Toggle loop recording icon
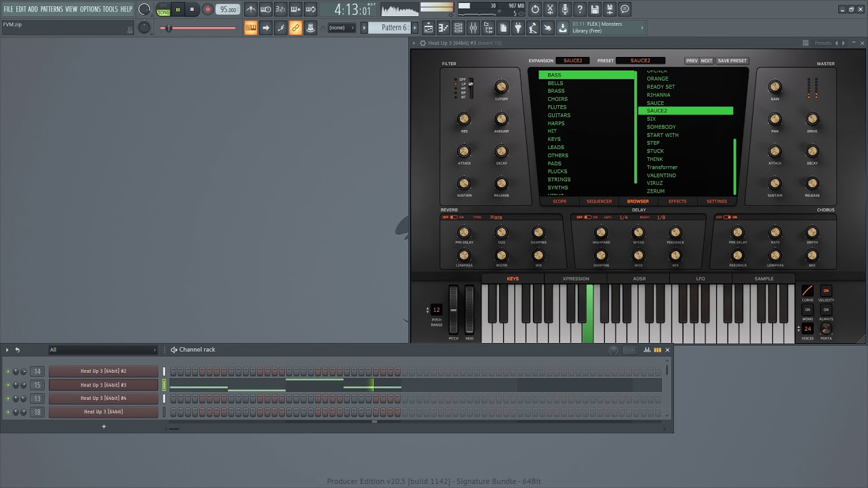 [311, 9]
